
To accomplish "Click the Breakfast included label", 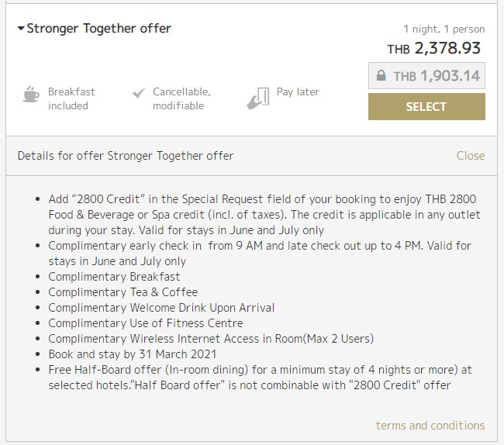I will (71, 98).
